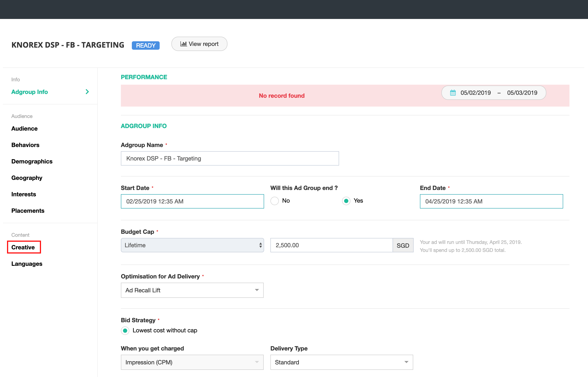Click the SGD currency label

(403, 245)
